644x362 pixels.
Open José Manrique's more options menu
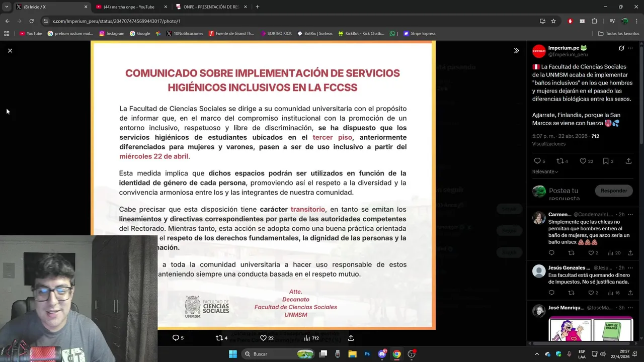coord(630,308)
